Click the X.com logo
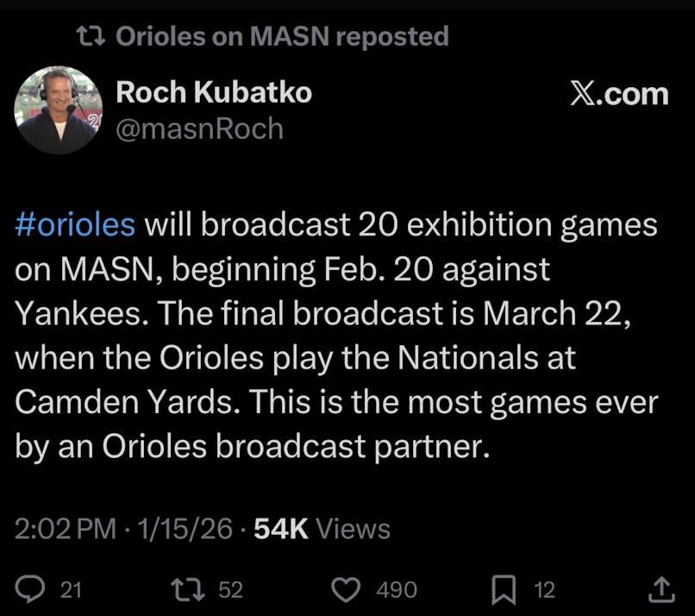Screen dimensions: 695x616 tap(619, 94)
